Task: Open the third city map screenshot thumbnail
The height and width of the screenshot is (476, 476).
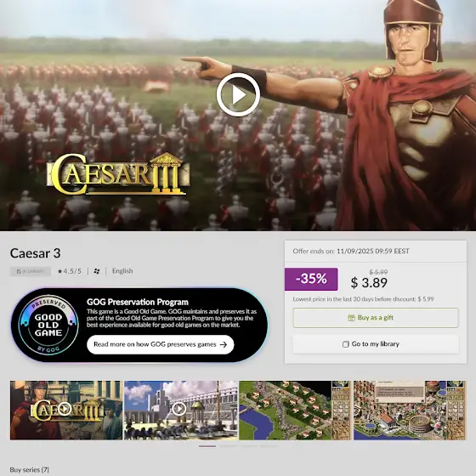Action: tap(295, 410)
